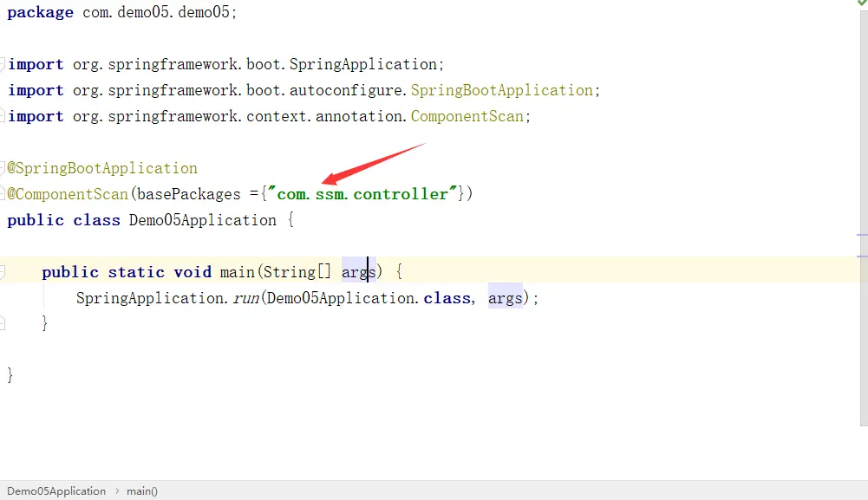Click Demo05Application in the breadcrumb bar
This screenshot has height=500, width=868.
(x=55, y=491)
